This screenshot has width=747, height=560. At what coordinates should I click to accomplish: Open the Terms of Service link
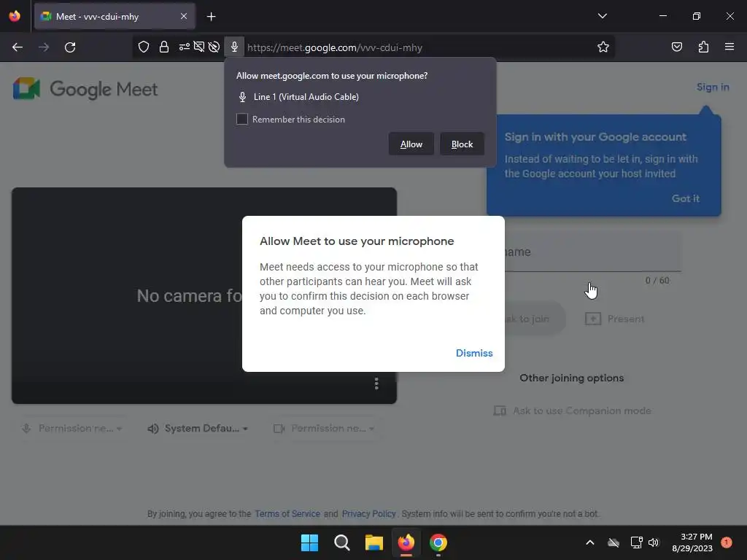pos(287,514)
